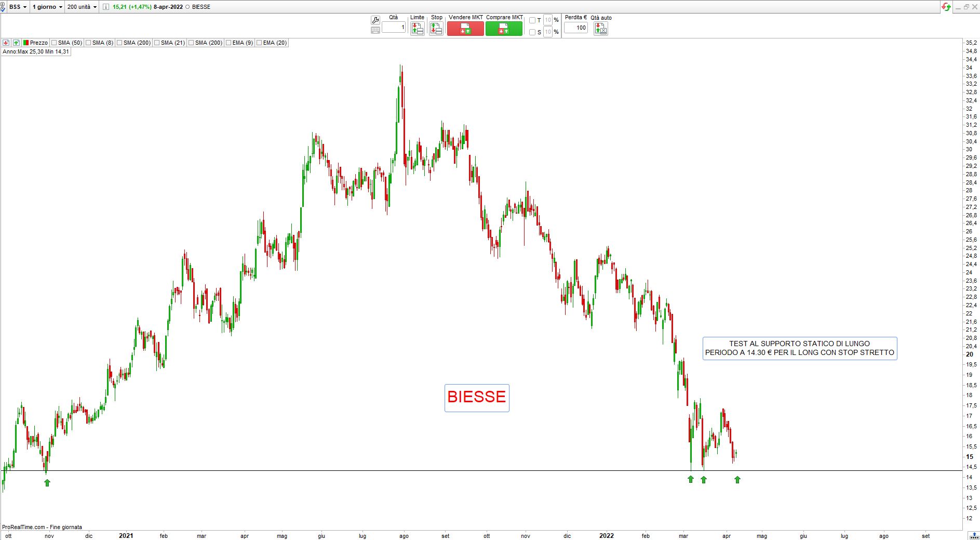Toggle the EMA (9) indicator checkbox
This screenshot has width=980, height=540.
pyautogui.click(x=229, y=43)
